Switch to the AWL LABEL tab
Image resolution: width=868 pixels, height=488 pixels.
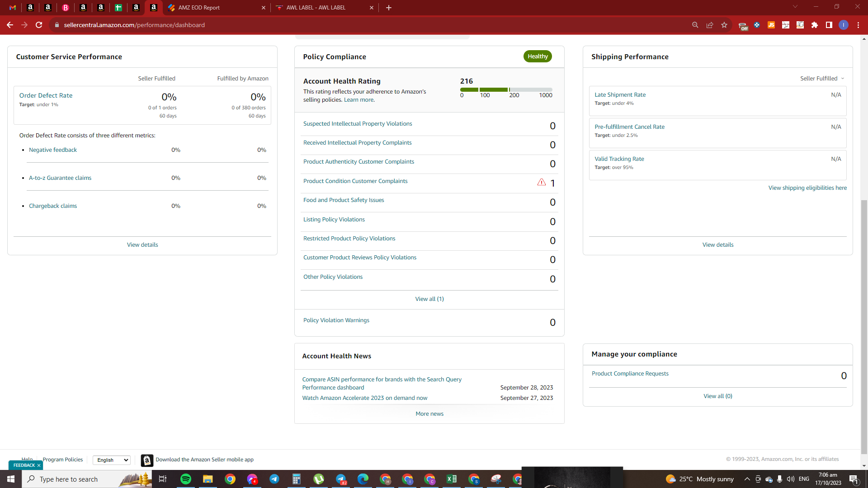316,8
